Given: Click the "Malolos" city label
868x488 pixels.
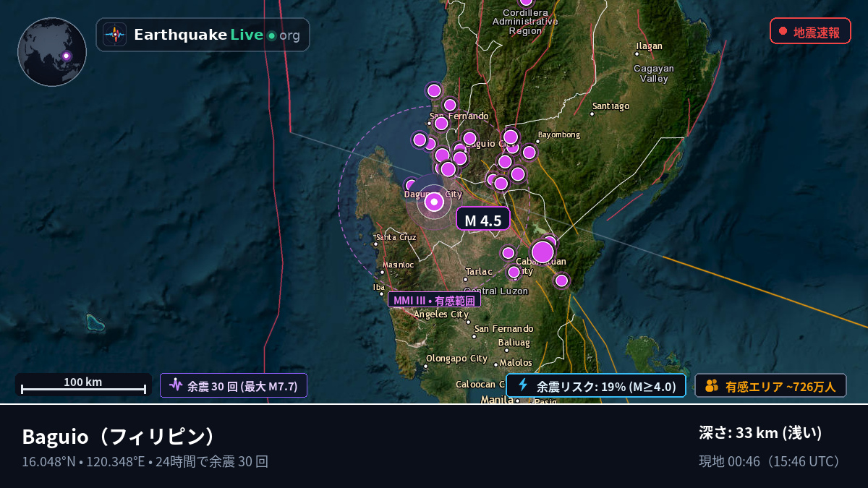Looking at the screenshot, I should click(x=516, y=362).
